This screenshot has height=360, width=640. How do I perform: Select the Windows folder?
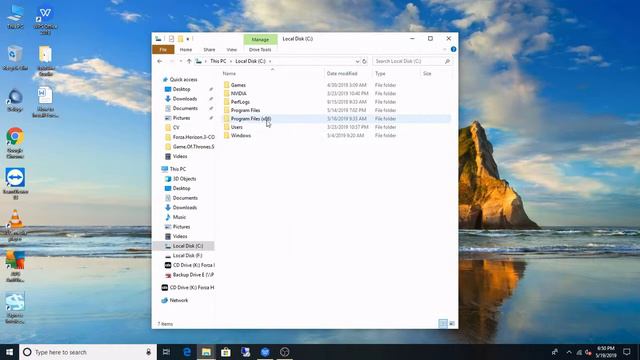pos(240,136)
